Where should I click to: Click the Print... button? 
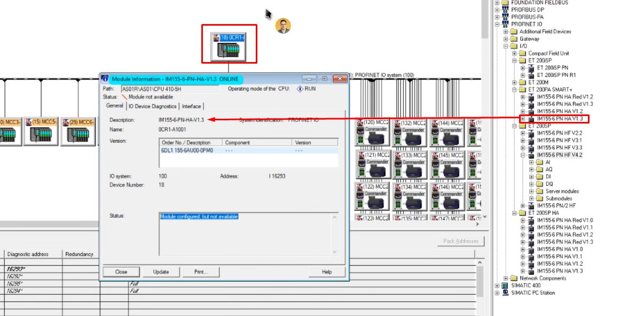201,272
